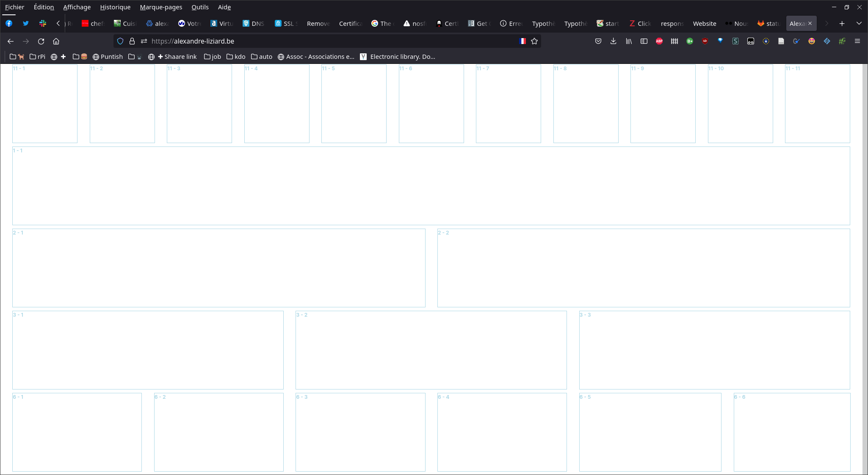Viewport: 868px width, 475px height.
Task: Expand the list all tabs chevron
Action: [859, 23]
